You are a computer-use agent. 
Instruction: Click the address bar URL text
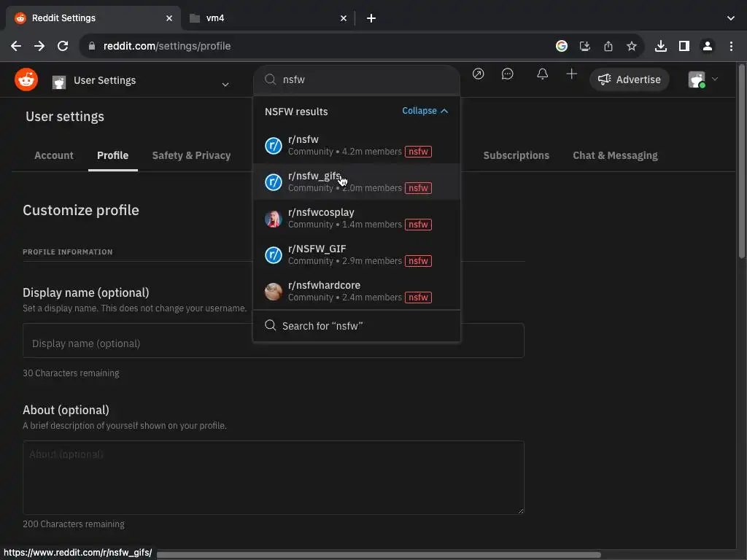click(167, 46)
